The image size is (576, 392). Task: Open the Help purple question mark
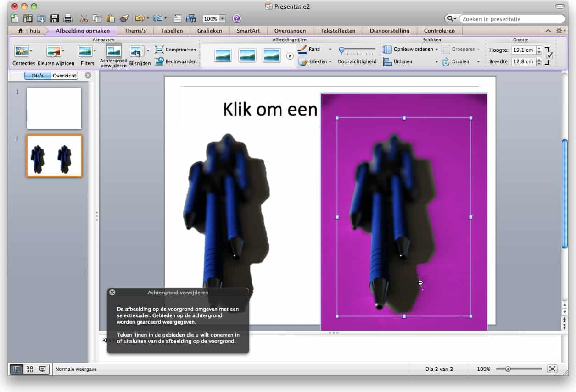coord(237,18)
